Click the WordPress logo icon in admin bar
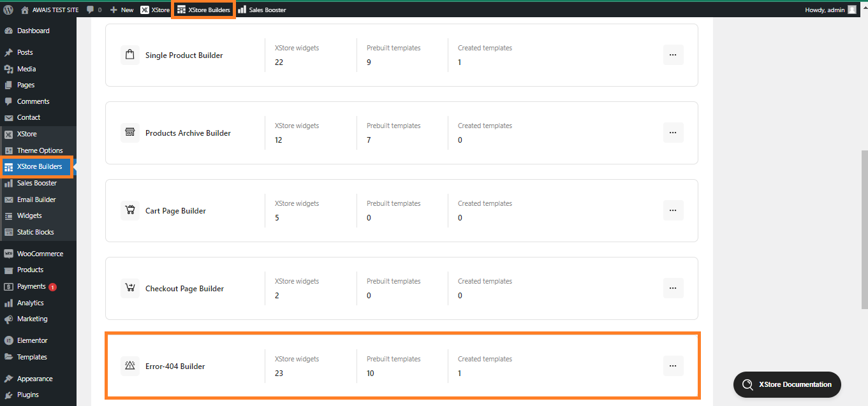The height and width of the screenshot is (406, 868). pyautogui.click(x=8, y=10)
